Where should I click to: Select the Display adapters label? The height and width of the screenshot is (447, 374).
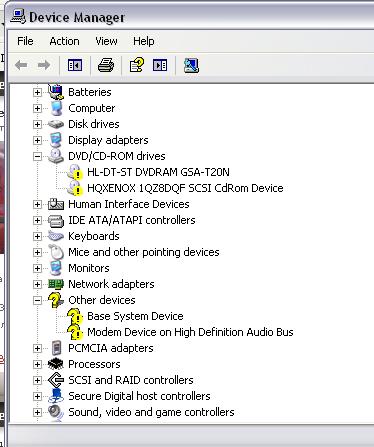108,140
